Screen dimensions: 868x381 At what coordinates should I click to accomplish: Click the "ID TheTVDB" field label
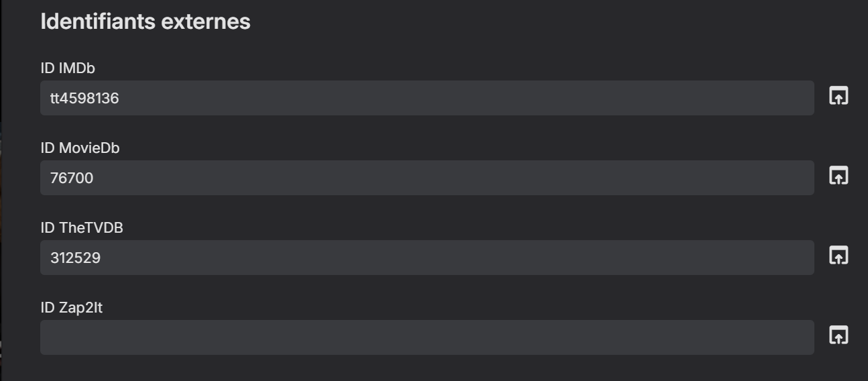tap(82, 228)
